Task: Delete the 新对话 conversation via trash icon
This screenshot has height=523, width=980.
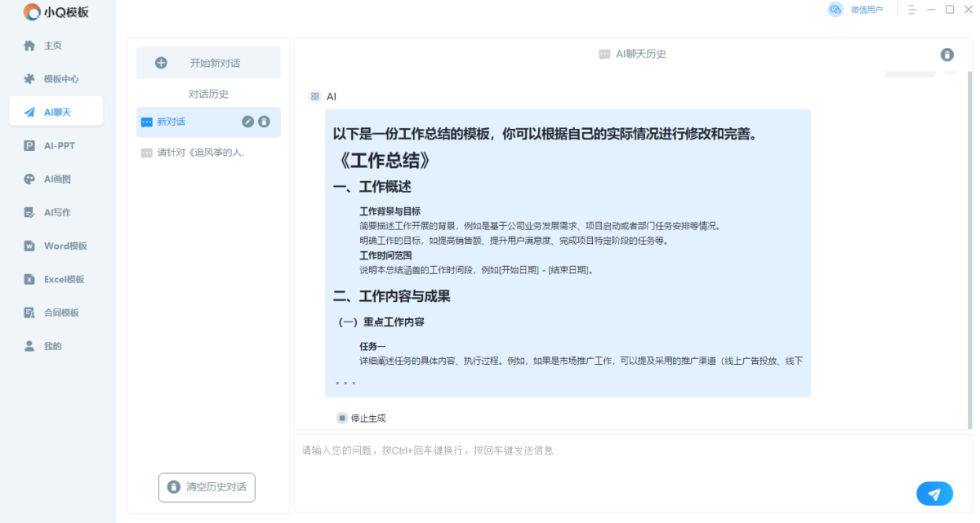Action: coord(264,122)
